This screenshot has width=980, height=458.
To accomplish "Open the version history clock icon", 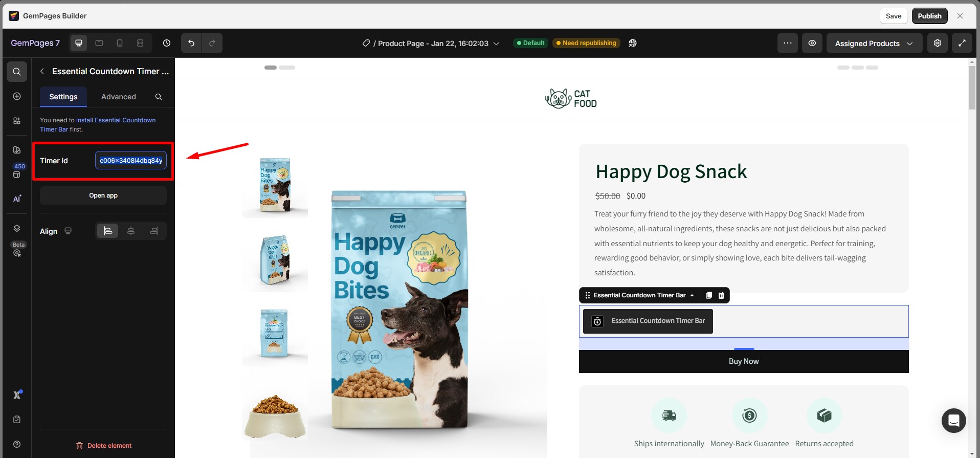I will [167, 43].
